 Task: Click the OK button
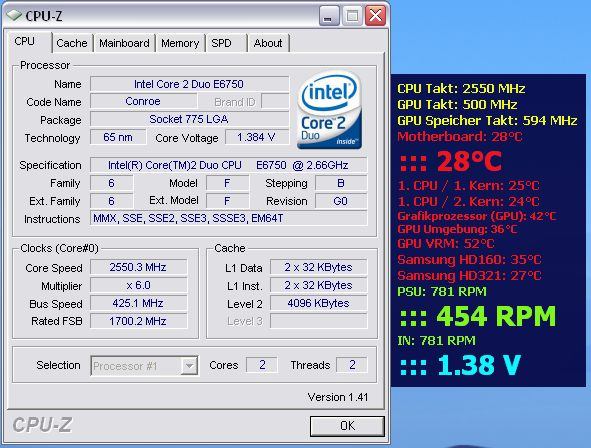(347, 426)
